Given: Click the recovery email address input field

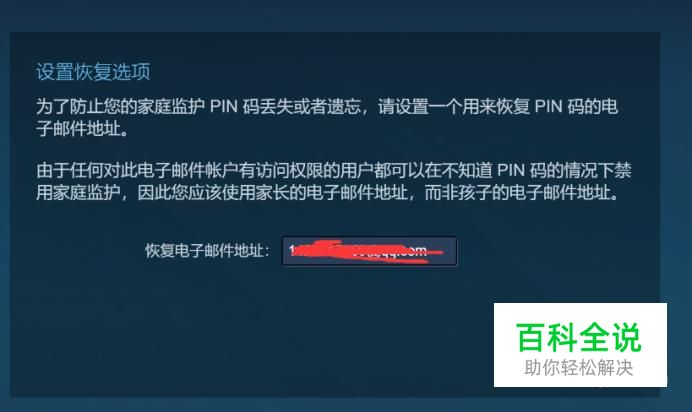Looking at the screenshot, I should [x=369, y=251].
